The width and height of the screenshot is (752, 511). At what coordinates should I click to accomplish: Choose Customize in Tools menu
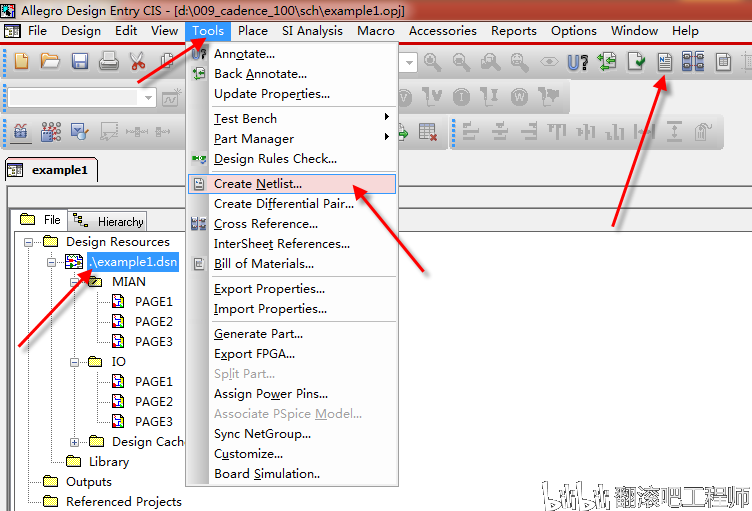point(293,454)
